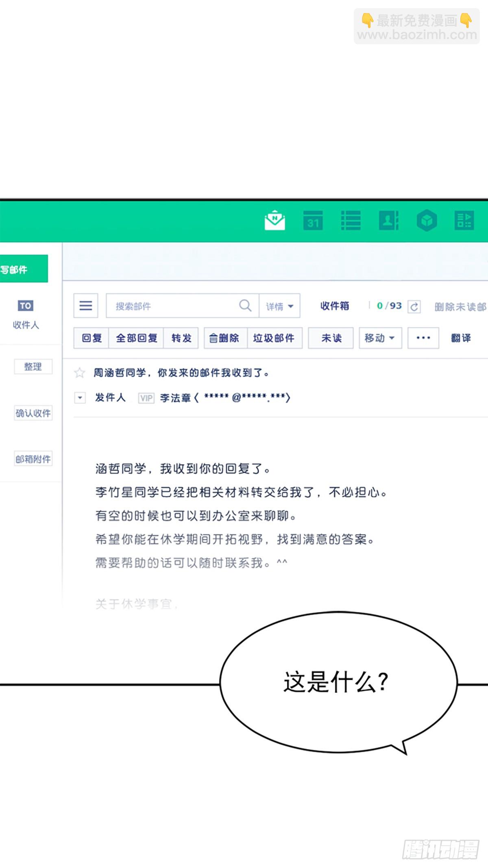Open the hexagon cube cloud icon

(x=427, y=221)
